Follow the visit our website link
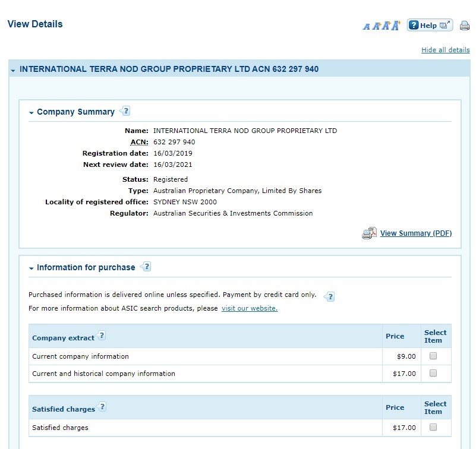Screen dimensions: 476x449 click(250, 308)
